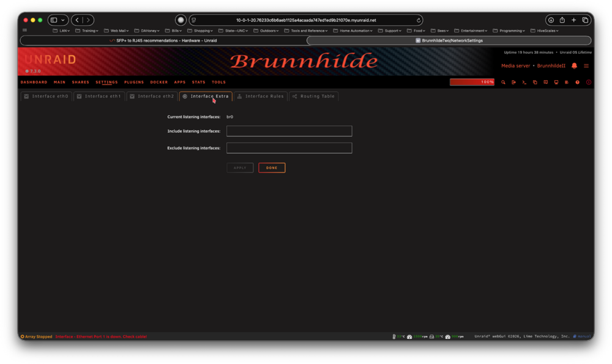The height and width of the screenshot is (364, 612).
Task: Click the manual link in footer
Action: [x=584, y=336]
